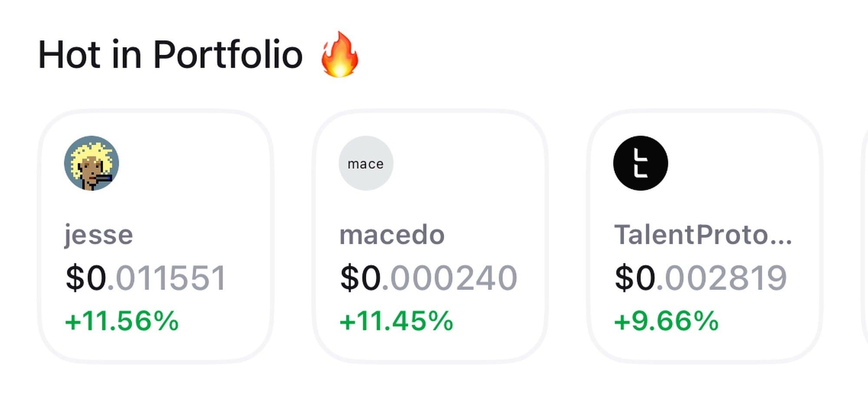The height and width of the screenshot is (395, 868).
Task: Click the +11.45% change on macedo
Action: click(396, 321)
